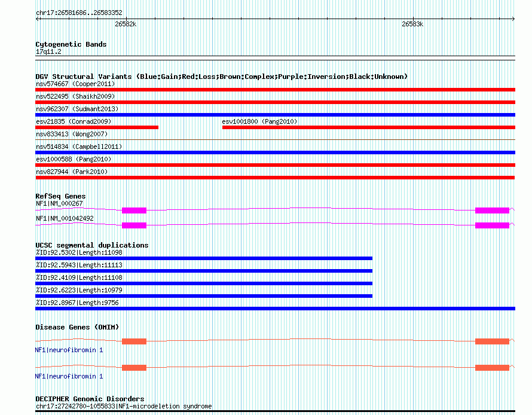Click the short red bar under esv21835
This screenshot has width=532, height=415.
tap(97, 127)
